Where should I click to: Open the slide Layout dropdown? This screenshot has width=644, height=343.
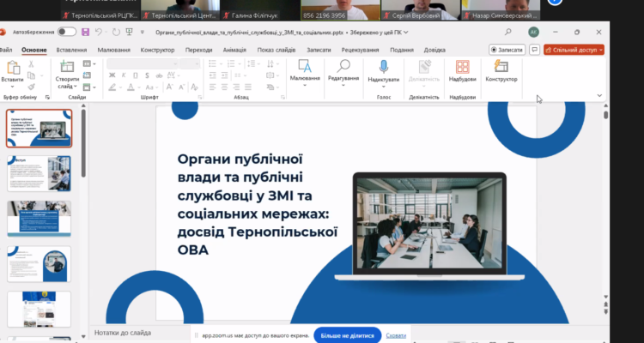coord(89,64)
